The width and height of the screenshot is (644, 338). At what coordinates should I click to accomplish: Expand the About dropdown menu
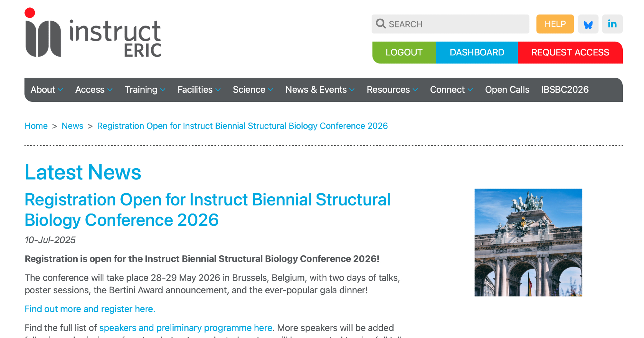[47, 90]
